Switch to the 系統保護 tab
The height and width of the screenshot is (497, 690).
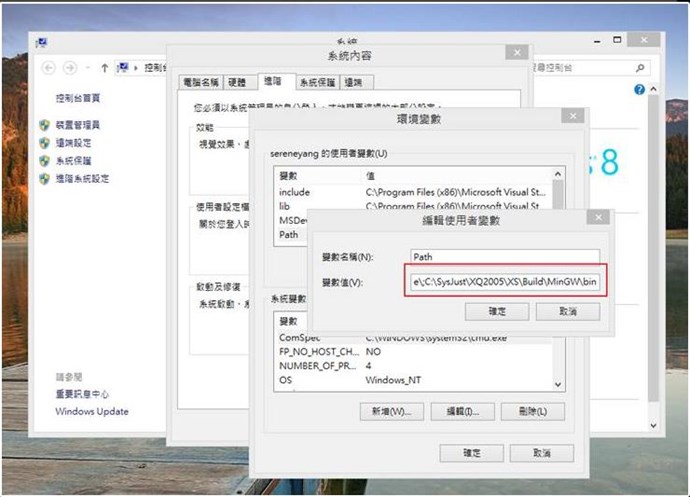point(317,82)
